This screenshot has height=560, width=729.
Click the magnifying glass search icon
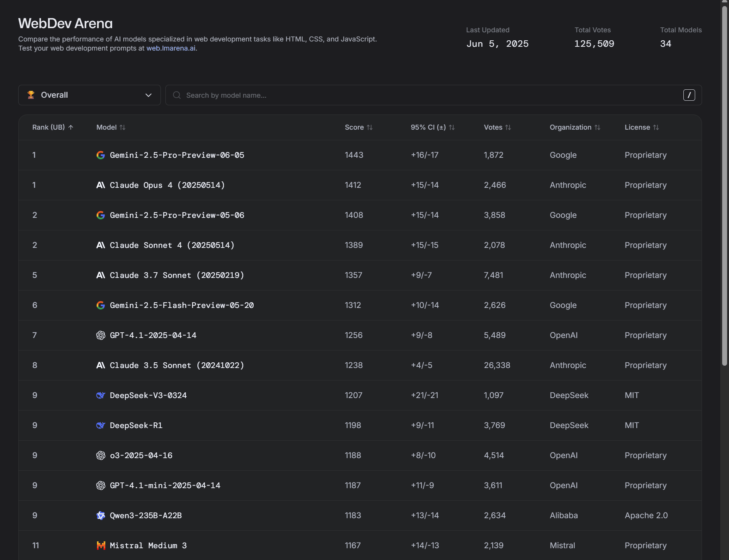pyautogui.click(x=177, y=95)
